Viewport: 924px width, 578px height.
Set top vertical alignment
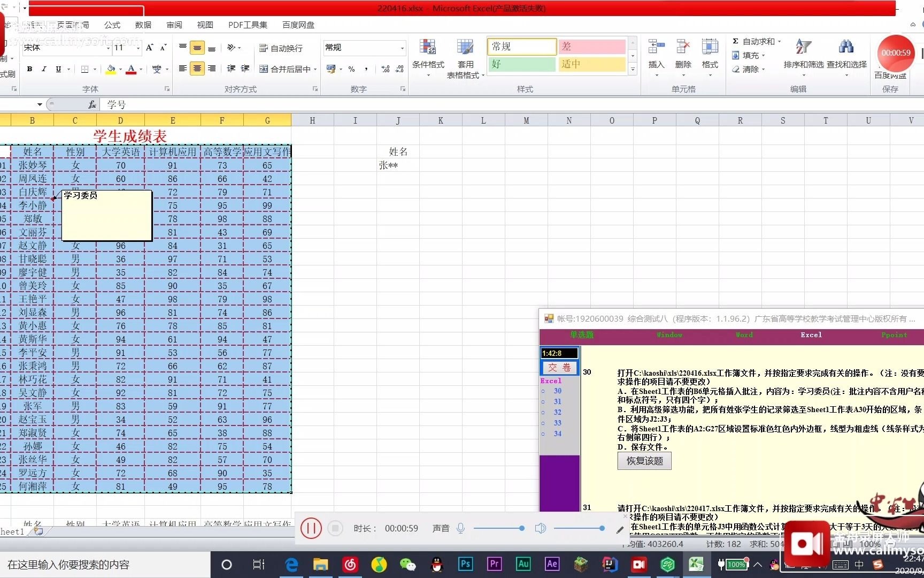[183, 48]
